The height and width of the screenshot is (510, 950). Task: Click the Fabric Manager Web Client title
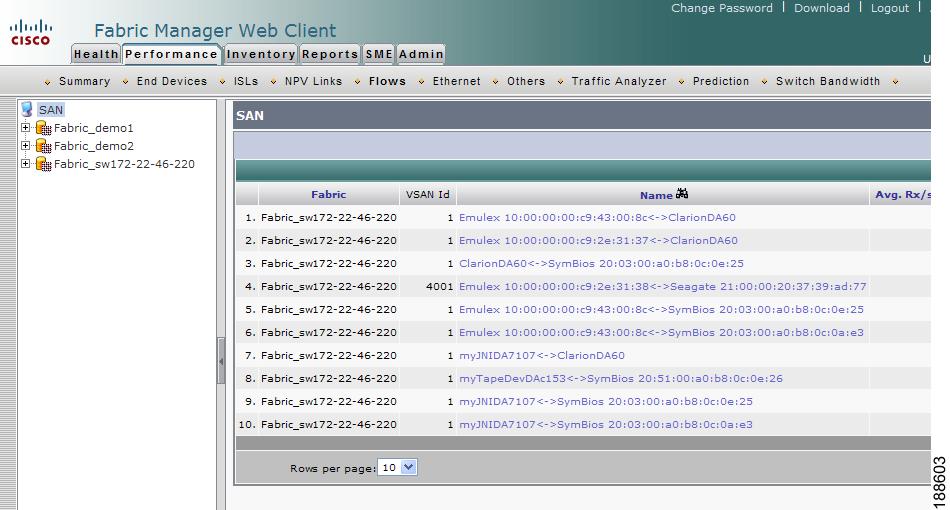pyautogui.click(x=215, y=30)
